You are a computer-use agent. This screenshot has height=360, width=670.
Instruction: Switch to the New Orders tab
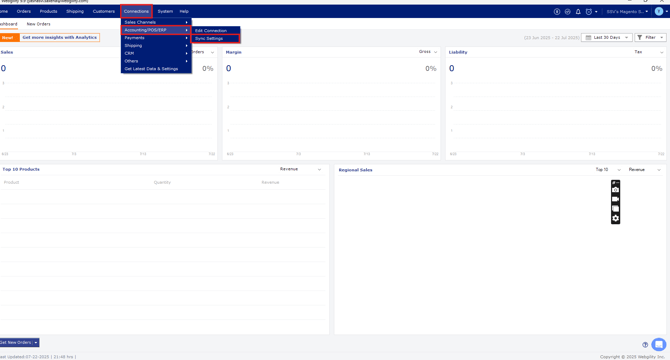point(38,24)
